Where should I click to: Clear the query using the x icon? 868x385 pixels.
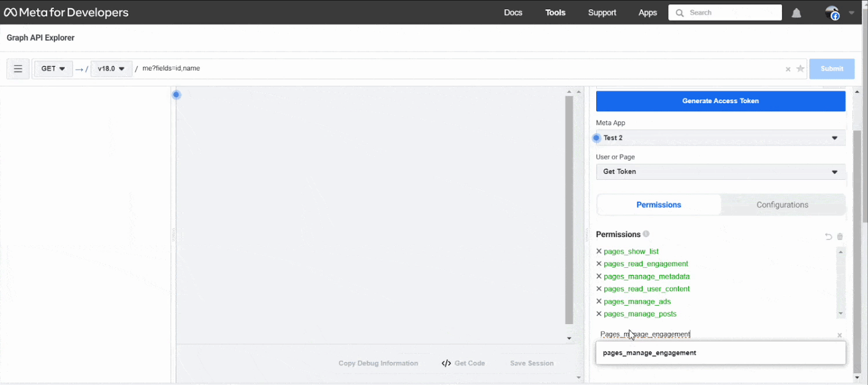tap(788, 68)
